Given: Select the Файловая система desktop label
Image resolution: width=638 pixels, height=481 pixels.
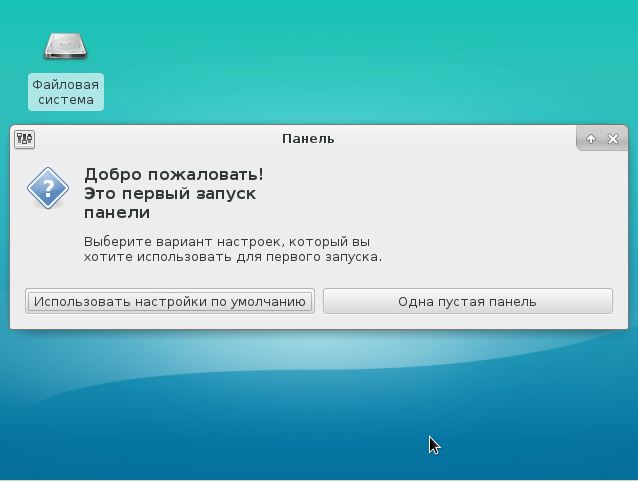Looking at the screenshot, I should click(66, 92).
